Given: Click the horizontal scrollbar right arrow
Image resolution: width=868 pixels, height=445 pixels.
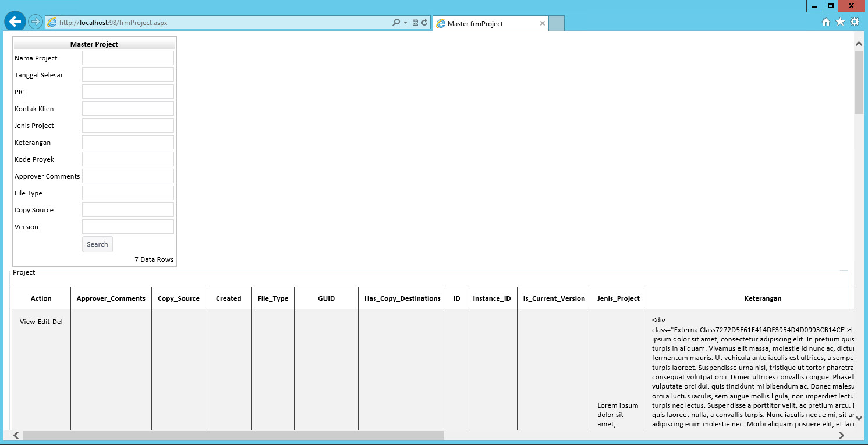Looking at the screenshot, I should click(841, 435).
